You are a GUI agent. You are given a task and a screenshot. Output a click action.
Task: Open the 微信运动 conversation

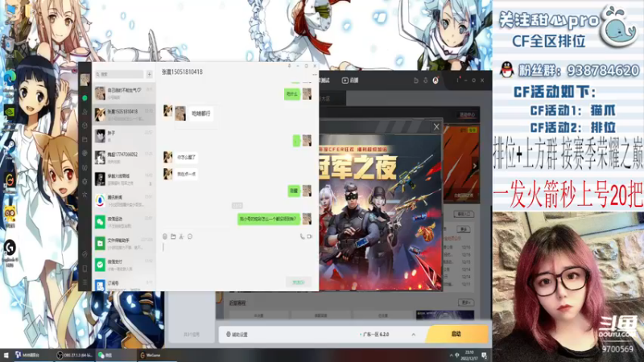tap(124, 222)
